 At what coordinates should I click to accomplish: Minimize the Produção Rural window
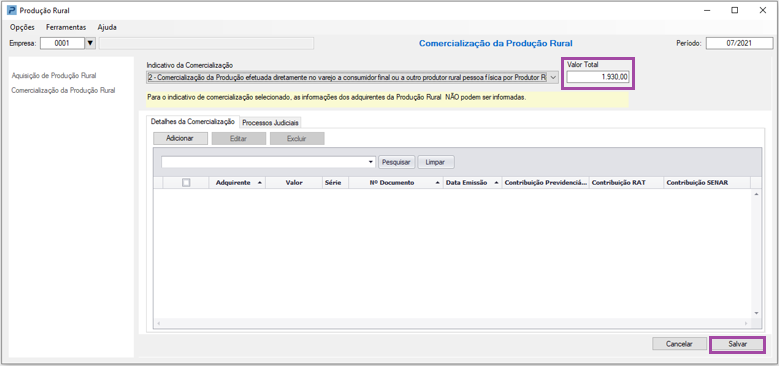(706, 10)
